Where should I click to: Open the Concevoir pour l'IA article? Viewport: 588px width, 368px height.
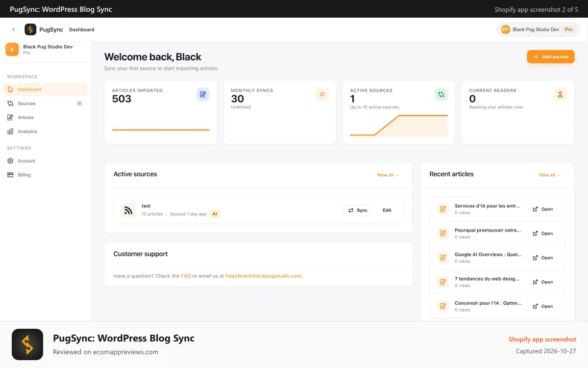(543, 306)
